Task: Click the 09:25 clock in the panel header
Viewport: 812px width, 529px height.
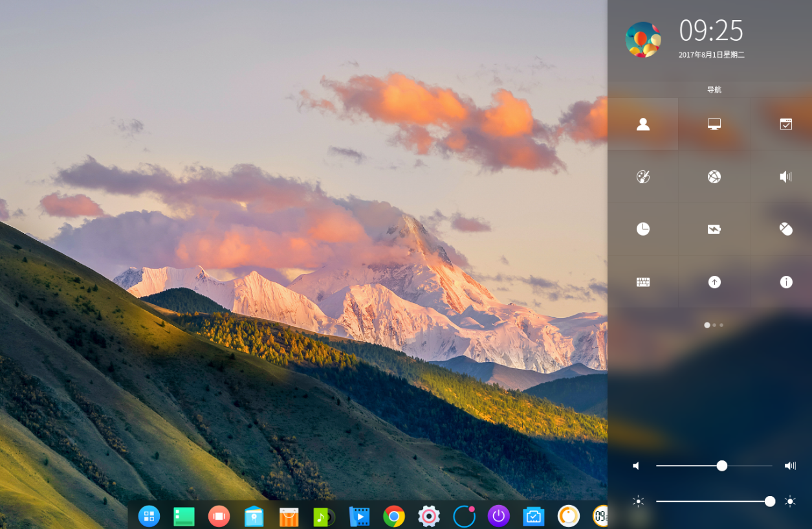Action: click(x=711, y=30)
